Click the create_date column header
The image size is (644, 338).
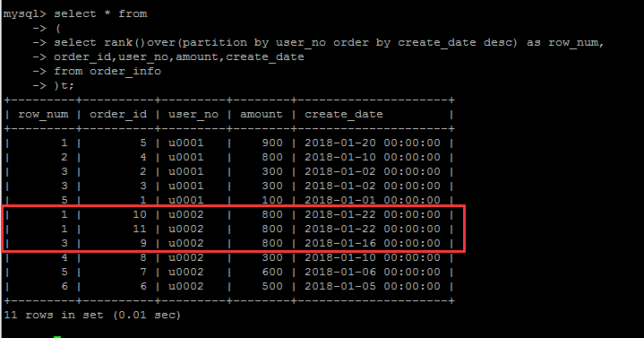(343, 115)
